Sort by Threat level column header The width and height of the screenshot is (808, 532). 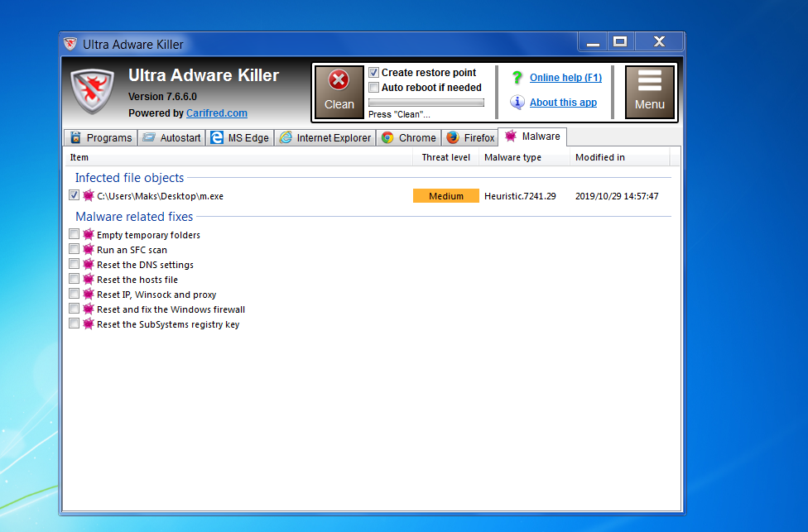click(445, 157)
